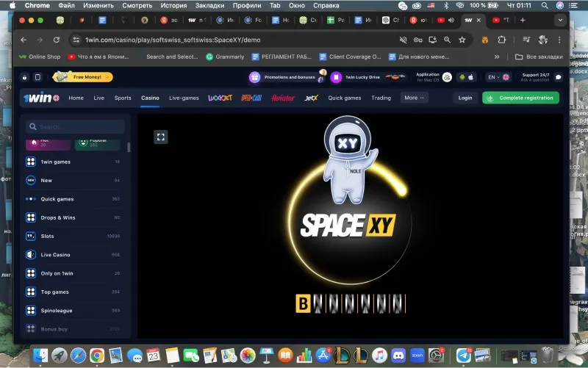This screenshot has width=588, height=368.
Task: Open Spotlight search in menu bar
Action: (545, 5)
